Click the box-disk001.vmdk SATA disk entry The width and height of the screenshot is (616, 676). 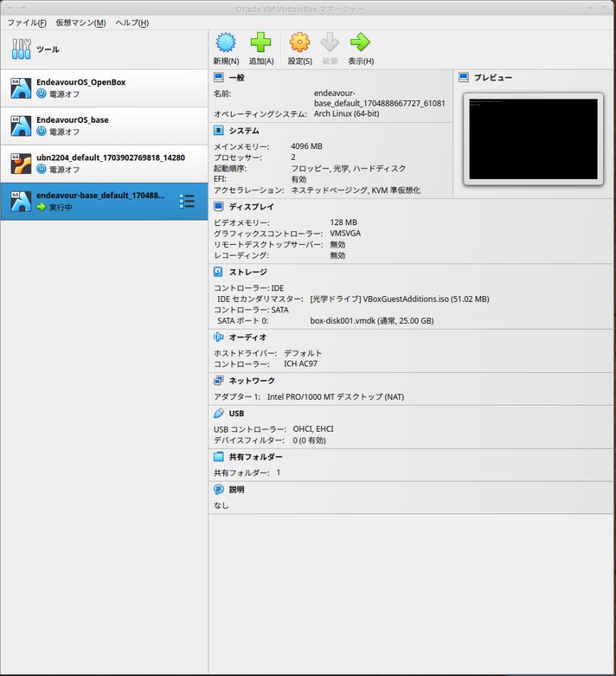372,321
